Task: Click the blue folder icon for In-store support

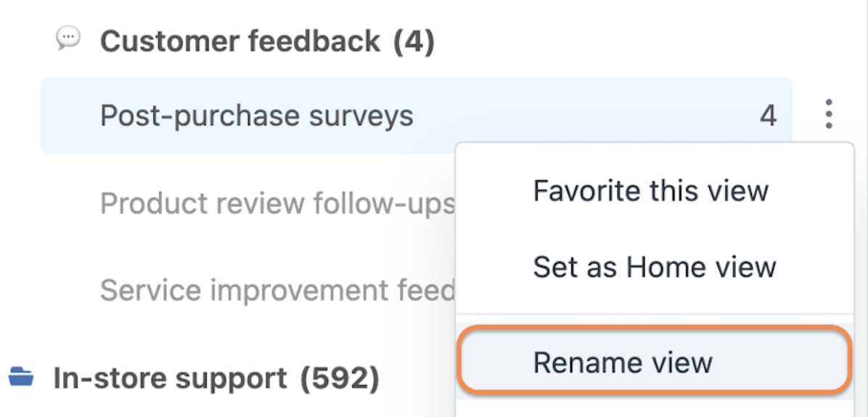Action: 21,377
